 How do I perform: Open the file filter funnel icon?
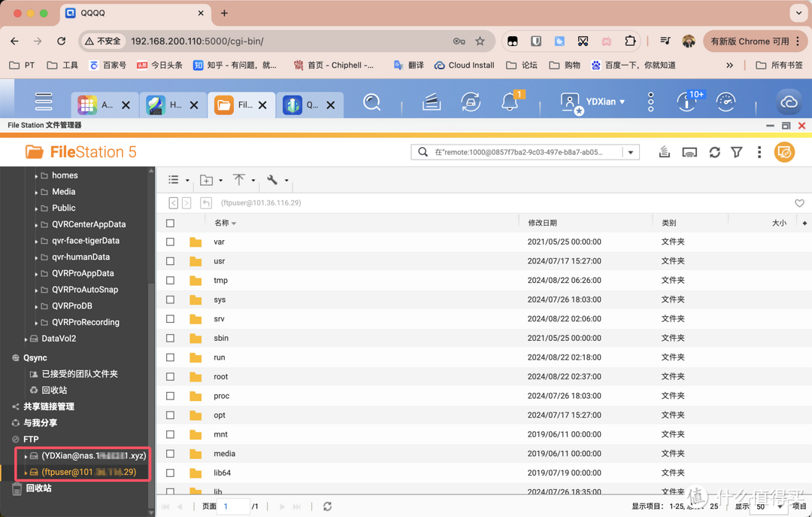(x=737, y=153)
